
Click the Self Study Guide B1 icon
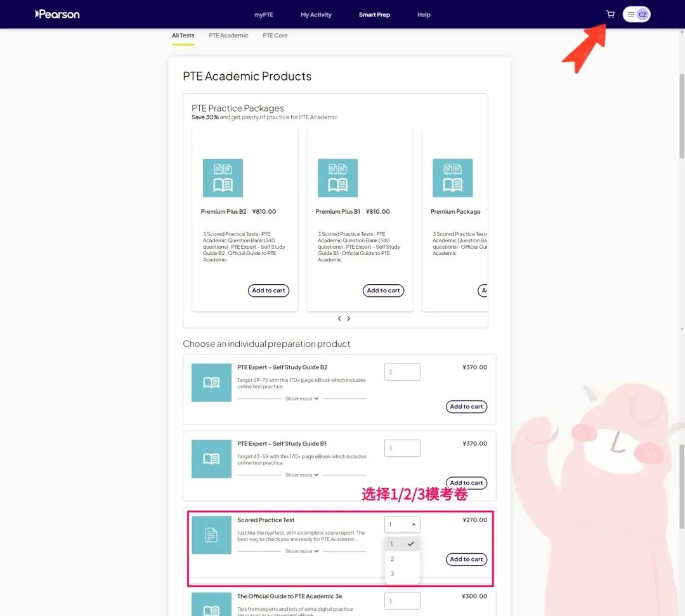(x=211, y=459)
